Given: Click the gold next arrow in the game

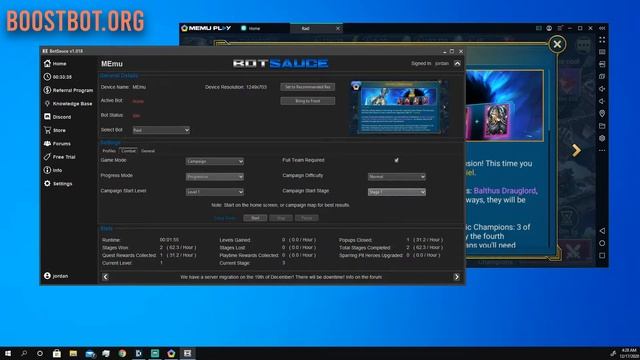Looking at the screenshot, I should pos(576,150).
